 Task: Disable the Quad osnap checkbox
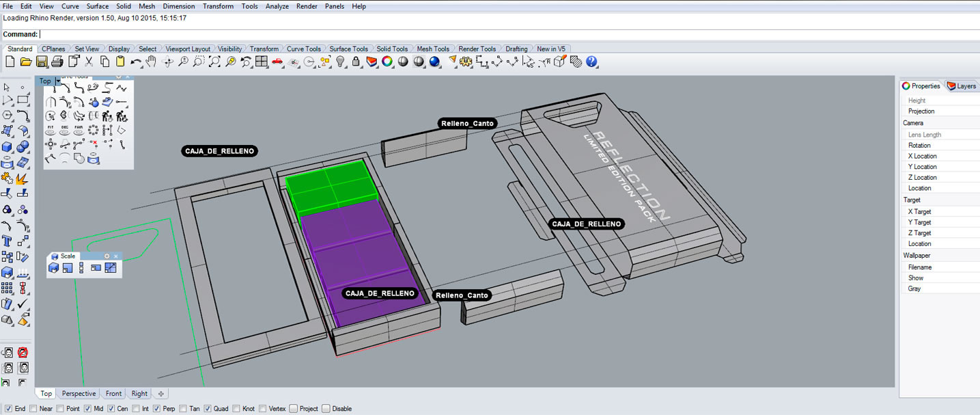(208, 409)
